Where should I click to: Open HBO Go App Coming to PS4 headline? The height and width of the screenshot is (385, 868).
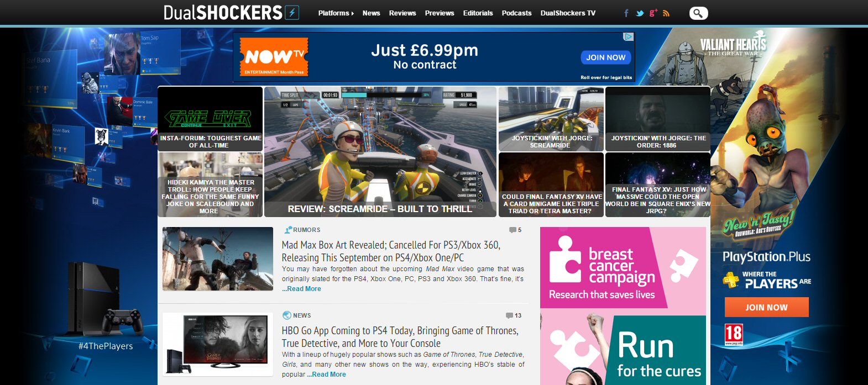(400, 337)
